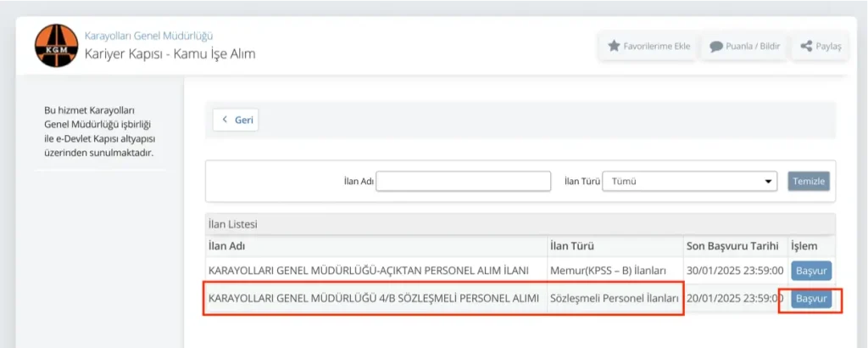Click the 20/01/2025 23:59:00 deadline cell
868x348 pixels.
tap(735, 299)
